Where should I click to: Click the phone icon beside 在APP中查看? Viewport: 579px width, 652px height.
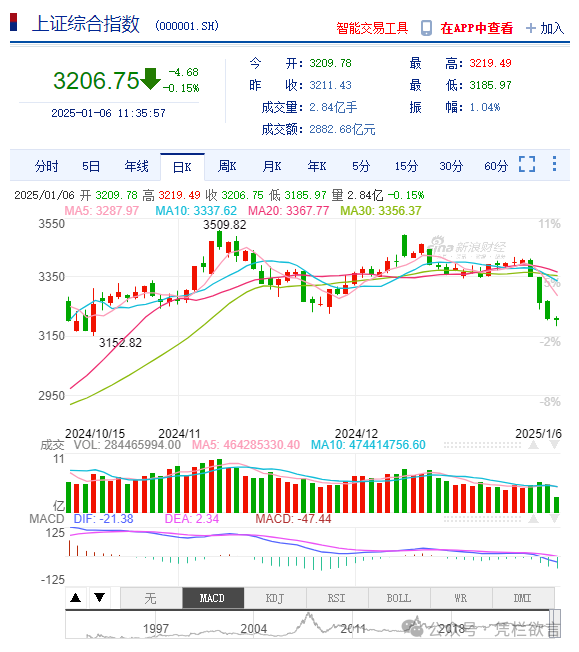tap(426, 28)
